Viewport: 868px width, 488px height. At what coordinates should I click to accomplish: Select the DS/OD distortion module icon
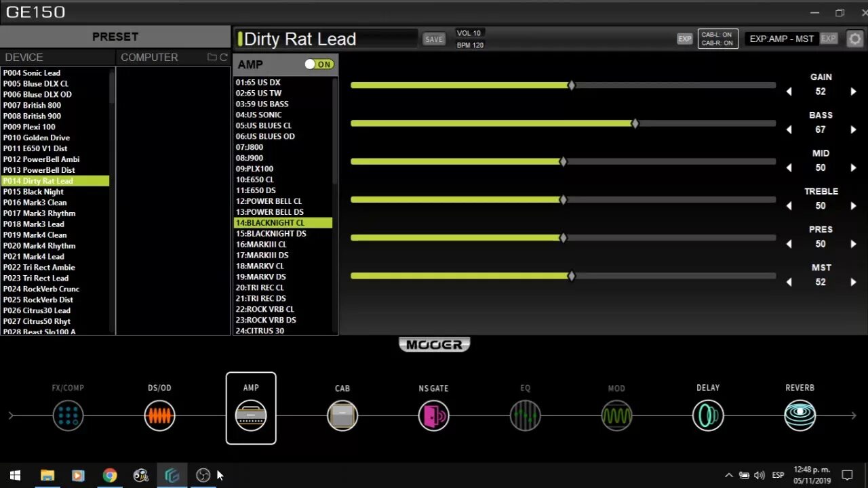click(x=159, y=415)
